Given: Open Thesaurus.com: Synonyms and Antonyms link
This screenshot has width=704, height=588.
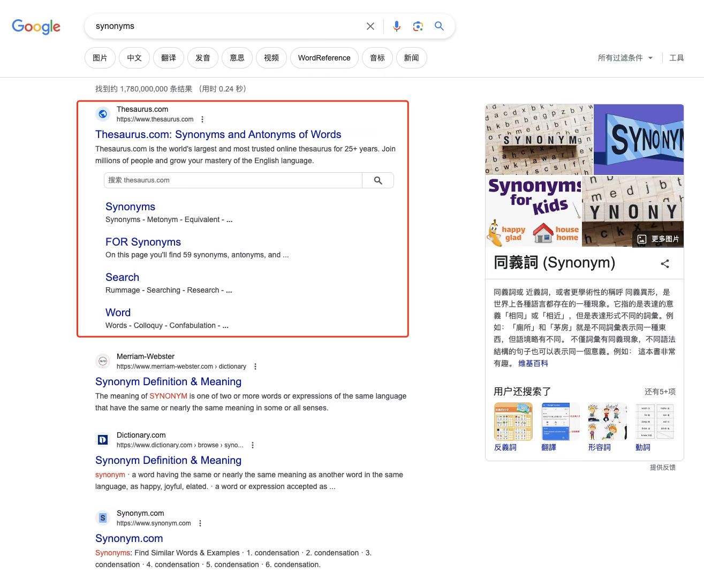Looking at the screenshot, I should pos(218,134).
